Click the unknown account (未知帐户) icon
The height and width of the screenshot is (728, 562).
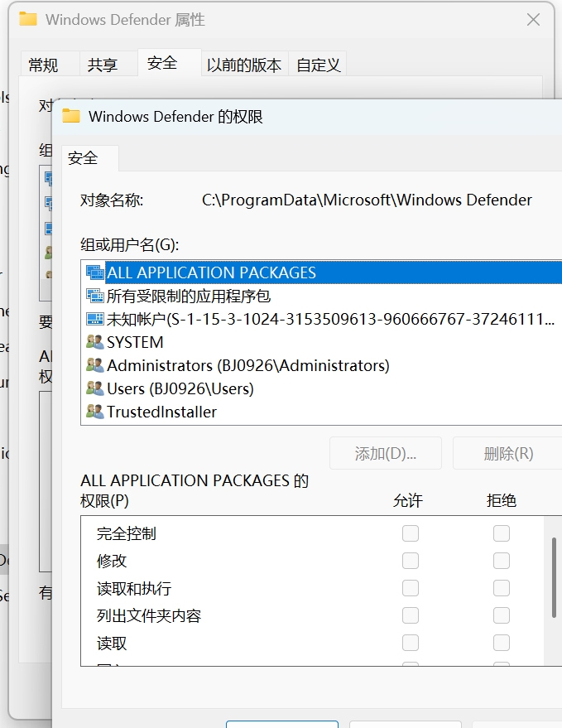[95, 319]
